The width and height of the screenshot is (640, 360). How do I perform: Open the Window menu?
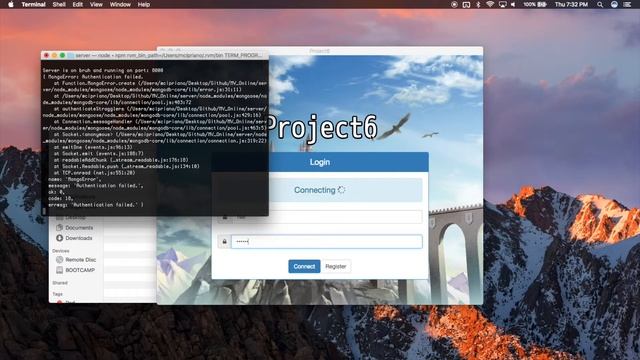[120, 4]
